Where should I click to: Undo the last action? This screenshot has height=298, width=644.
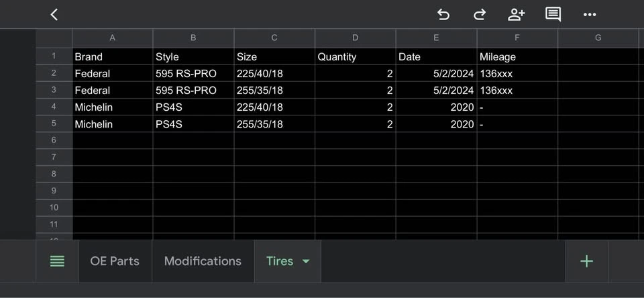[x=443, y=15]
